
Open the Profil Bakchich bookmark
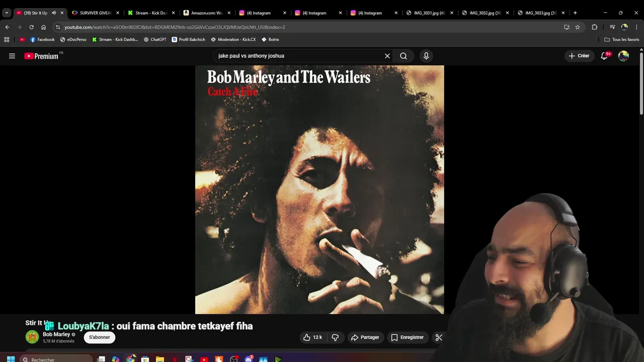pos(188,39)
